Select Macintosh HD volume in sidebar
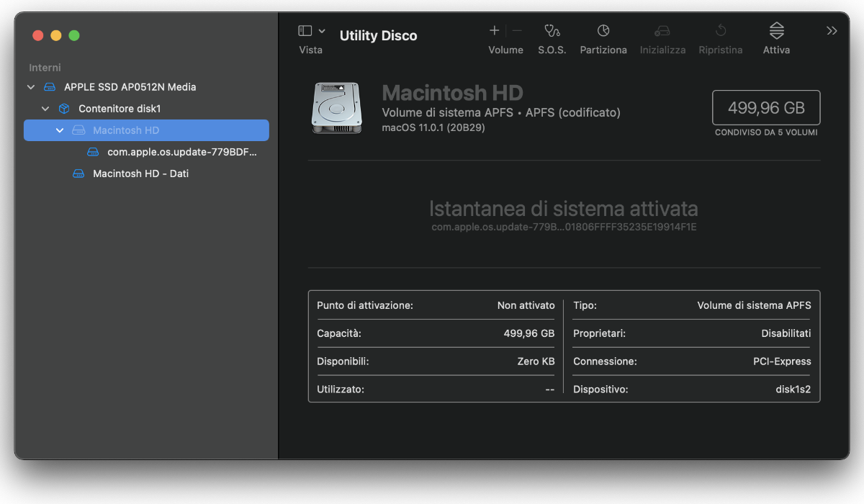This screenshot has height=504, width=864. pos(146,130)
